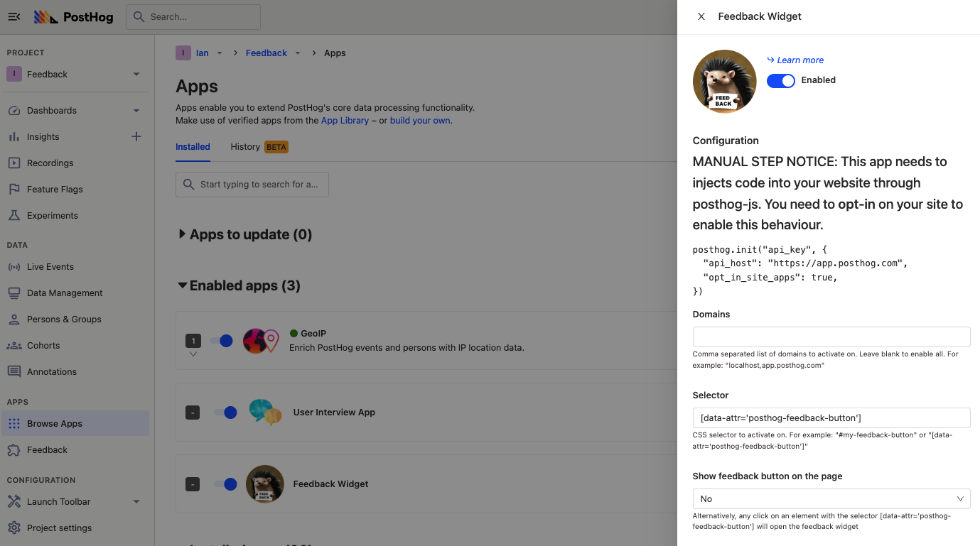
Task: Select the Installed tab
Action: coord(193,147)
